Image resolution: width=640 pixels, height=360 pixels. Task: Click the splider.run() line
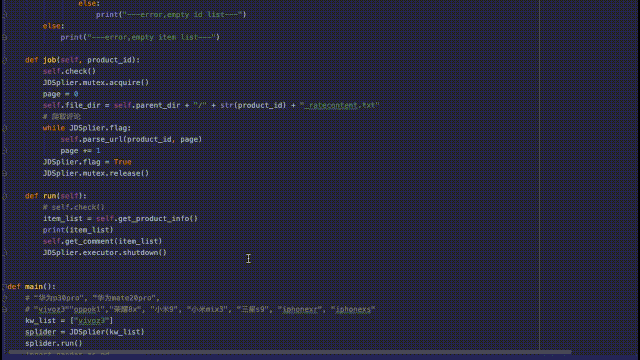coord(53,343)
